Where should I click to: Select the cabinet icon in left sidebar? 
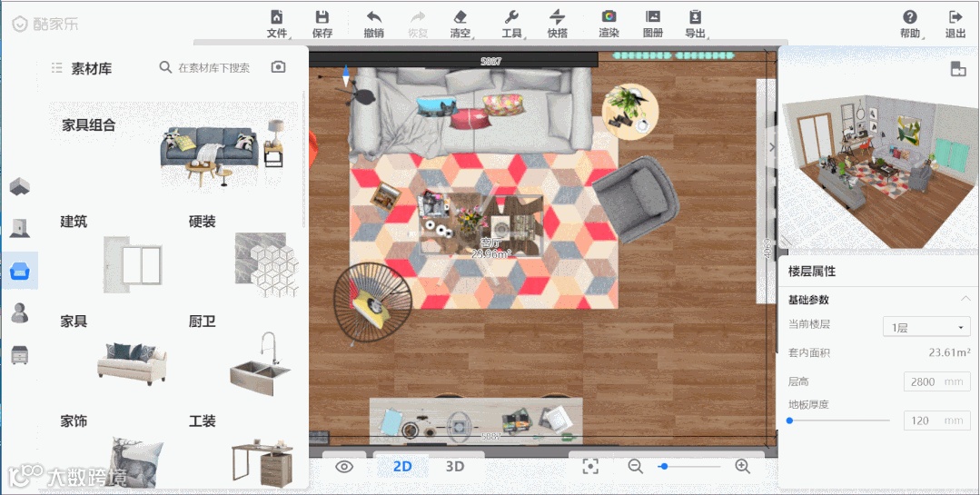point(20,355)
